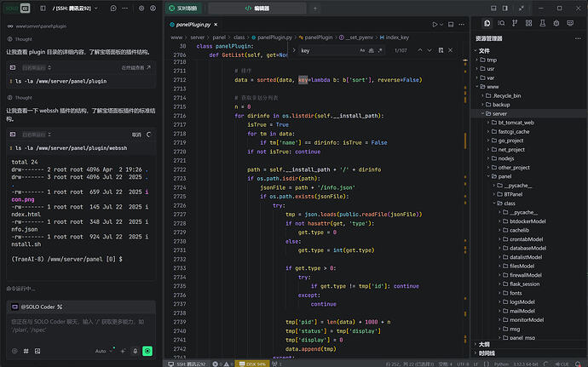Run the Python file with play icon
588x367 pixels.
[x=435, y=25]
